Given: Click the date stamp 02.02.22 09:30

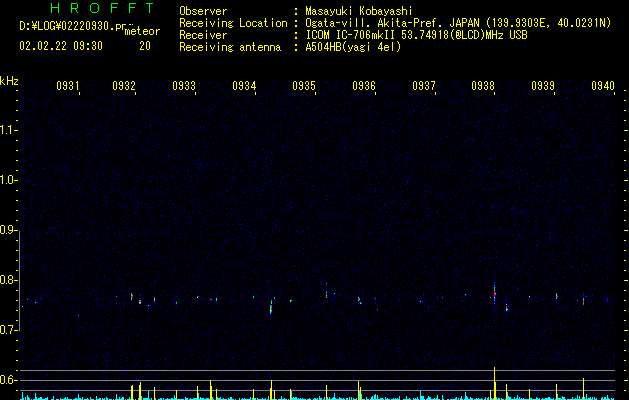Looking at the screenshot, I should tap(61, 46).
